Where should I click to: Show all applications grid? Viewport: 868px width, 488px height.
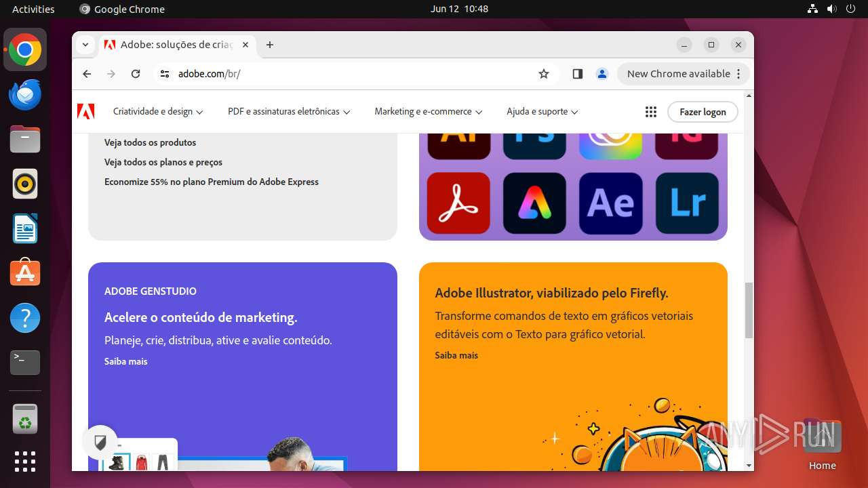click(x=25, y=462)
